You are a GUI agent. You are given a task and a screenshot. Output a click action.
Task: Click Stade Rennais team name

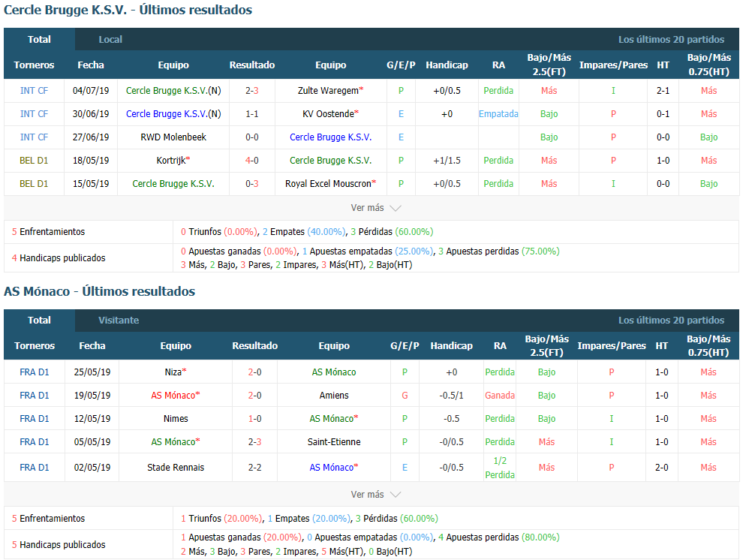176,467
